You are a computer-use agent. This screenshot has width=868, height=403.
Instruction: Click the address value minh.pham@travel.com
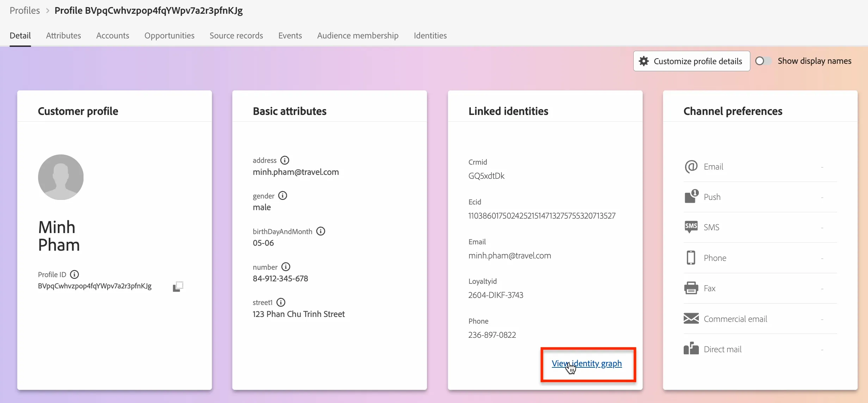pyautogui.click(x=296, y=172)
